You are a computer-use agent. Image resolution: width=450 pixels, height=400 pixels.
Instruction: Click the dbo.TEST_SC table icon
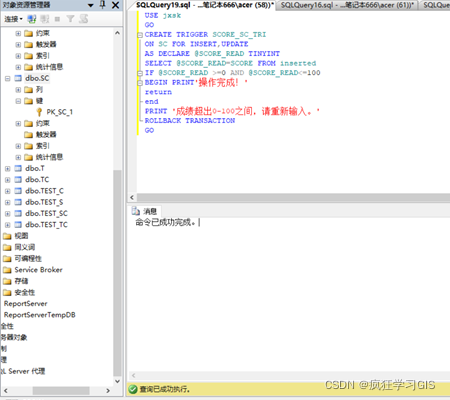tap(18, 213)
